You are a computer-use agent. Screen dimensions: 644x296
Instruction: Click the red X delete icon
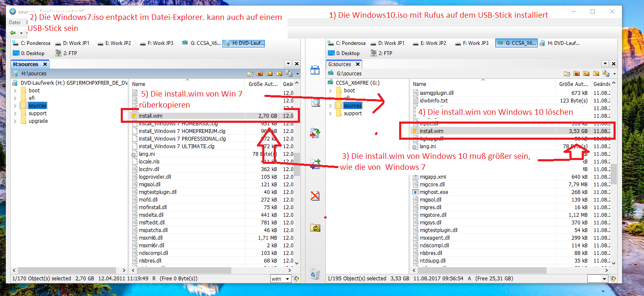tap(315, 196)
